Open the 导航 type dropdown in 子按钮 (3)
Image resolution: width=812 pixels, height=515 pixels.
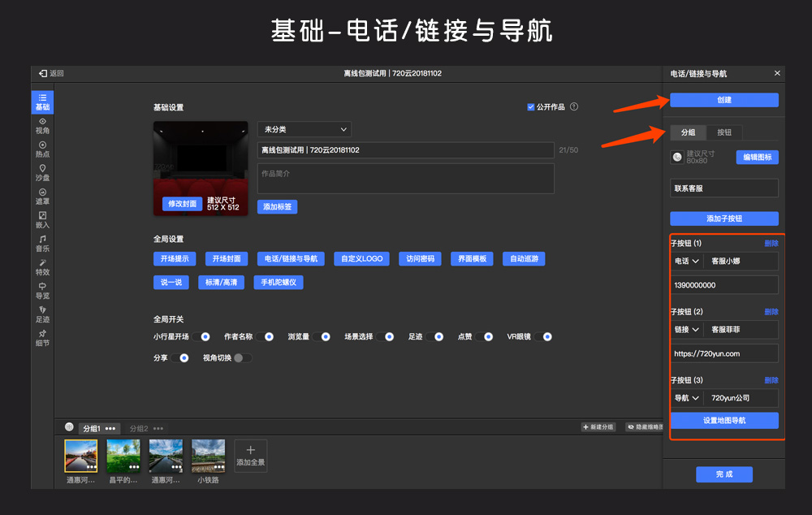(x=686, y=398)
